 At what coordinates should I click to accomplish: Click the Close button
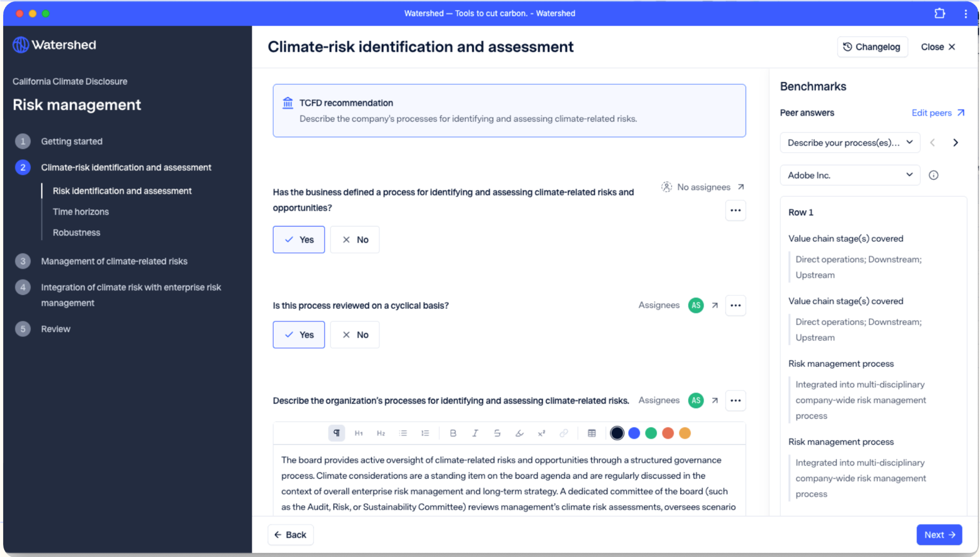(938, 47)
